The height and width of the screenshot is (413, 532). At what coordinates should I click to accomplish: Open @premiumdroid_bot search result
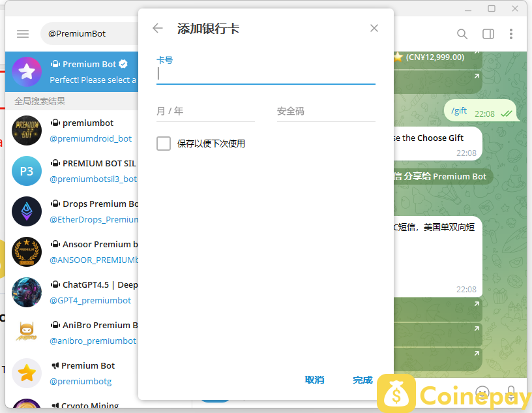click(91, 138)
